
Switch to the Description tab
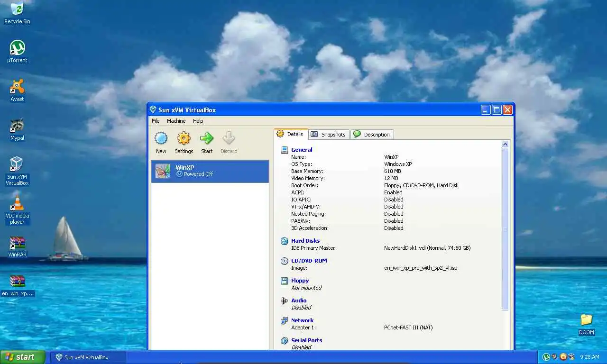(x=372, y=135)
